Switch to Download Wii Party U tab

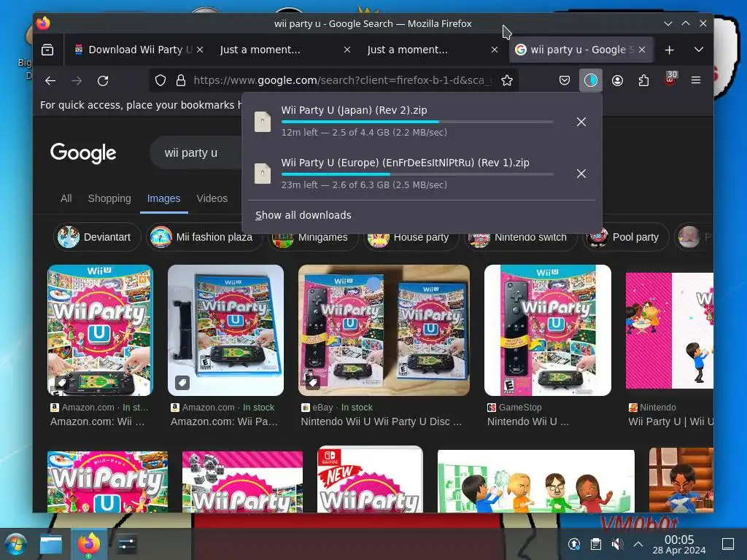(x=134, y=50)
